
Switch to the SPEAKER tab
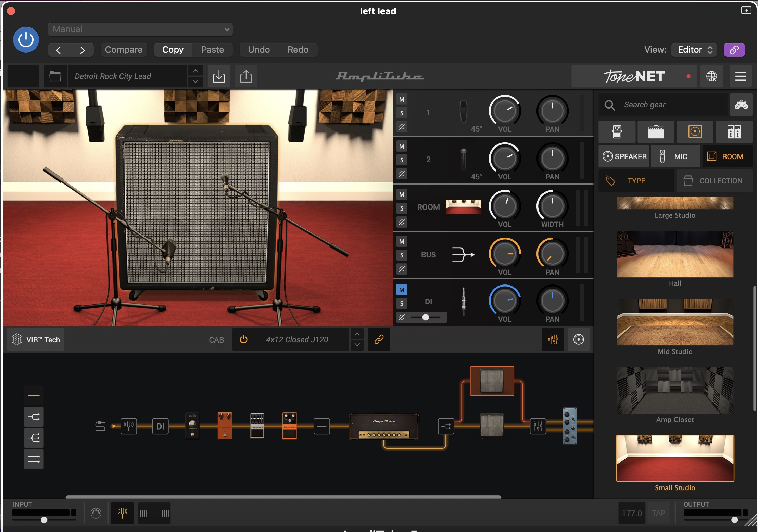pyautogui.click(x=624, y=156)
